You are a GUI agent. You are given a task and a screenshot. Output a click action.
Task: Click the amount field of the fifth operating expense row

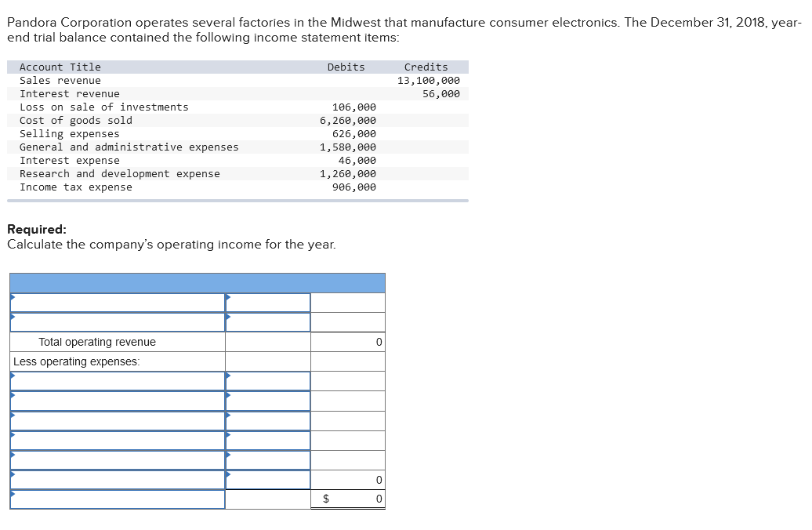[x=268, y=460]
